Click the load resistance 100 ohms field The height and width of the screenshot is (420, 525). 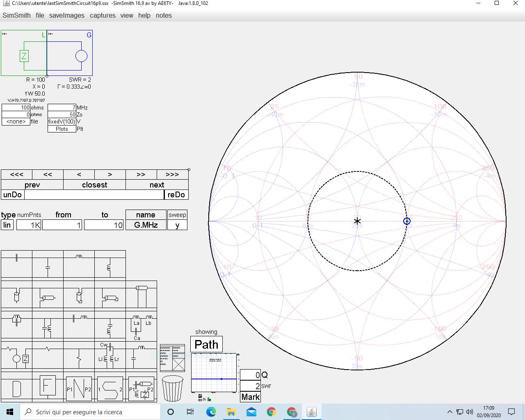16,107
